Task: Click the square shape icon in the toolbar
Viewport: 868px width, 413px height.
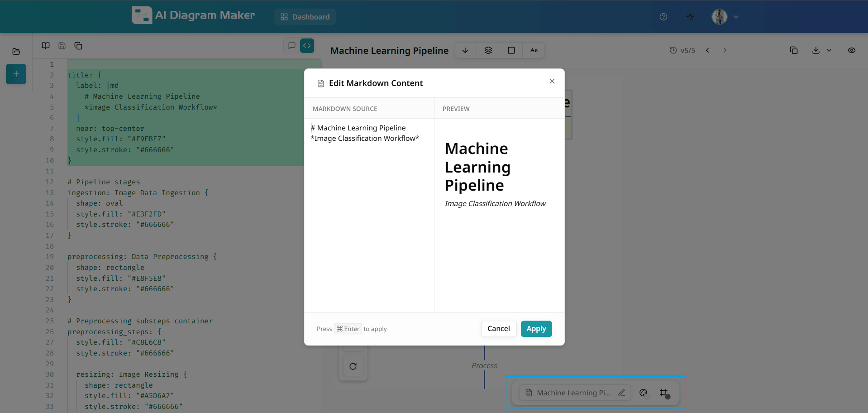Action: 511,50
